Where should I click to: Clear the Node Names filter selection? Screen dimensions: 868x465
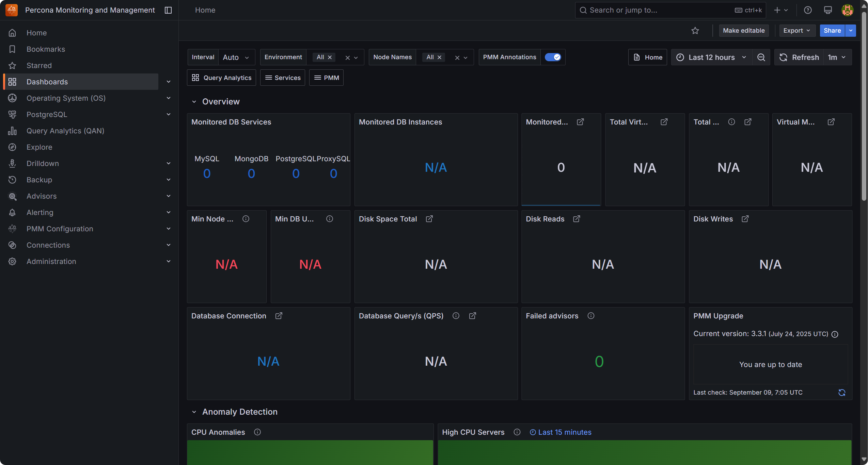click(457, 58)
